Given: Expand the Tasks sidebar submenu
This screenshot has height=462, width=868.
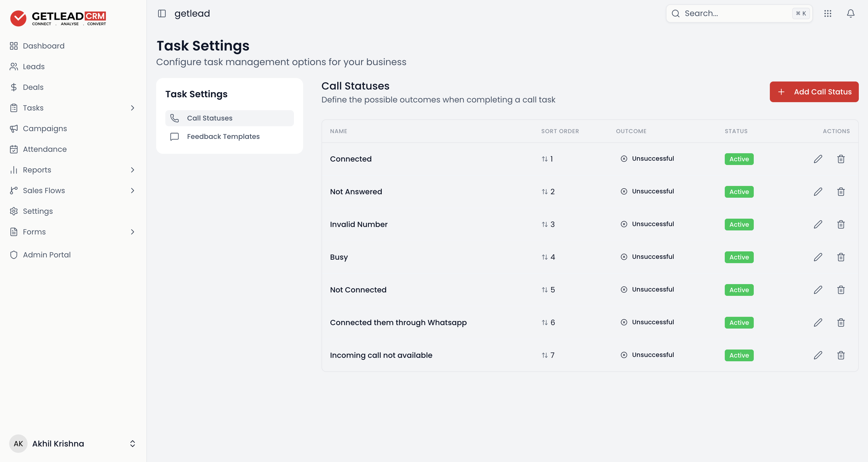Looking at the screenshot, I should [x=132, y=108].
